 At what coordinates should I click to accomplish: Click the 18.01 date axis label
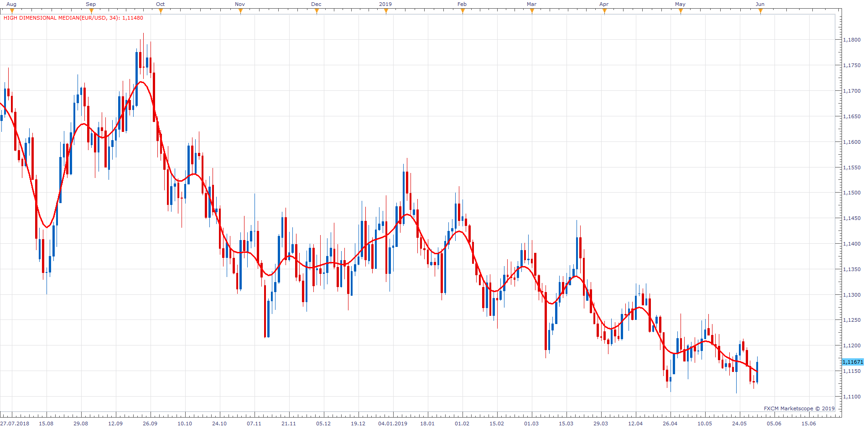[427, 424]
